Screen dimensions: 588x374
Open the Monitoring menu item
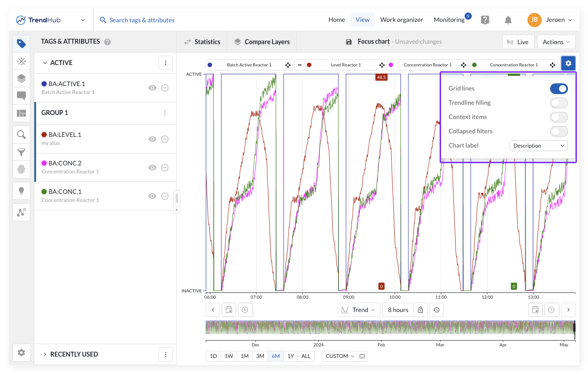pyautogui.click(x=449, y=20)
